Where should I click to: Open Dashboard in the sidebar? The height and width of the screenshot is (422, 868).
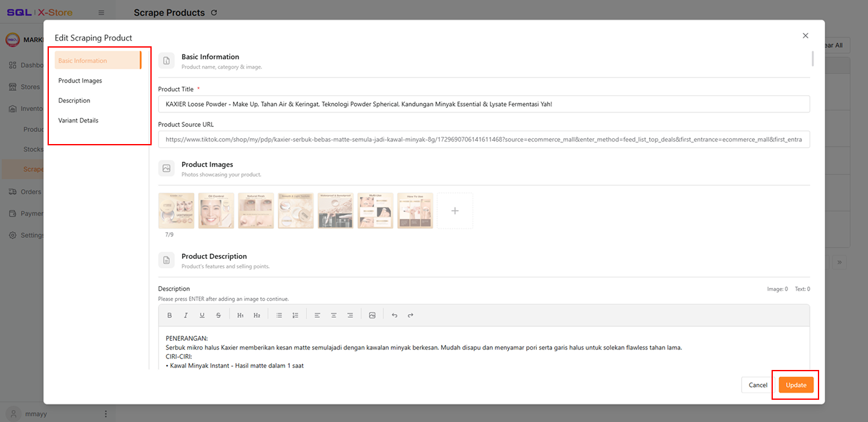click(x=25, y=65)
